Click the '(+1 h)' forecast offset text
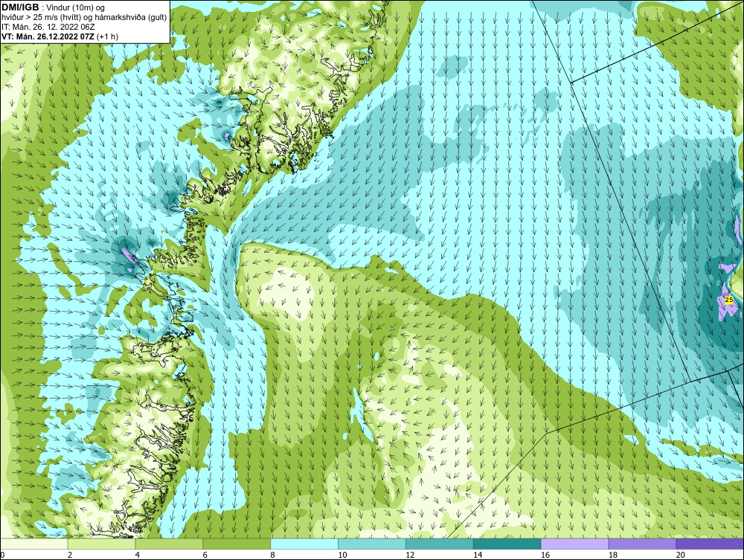The image size is (744, 560). 107,36
